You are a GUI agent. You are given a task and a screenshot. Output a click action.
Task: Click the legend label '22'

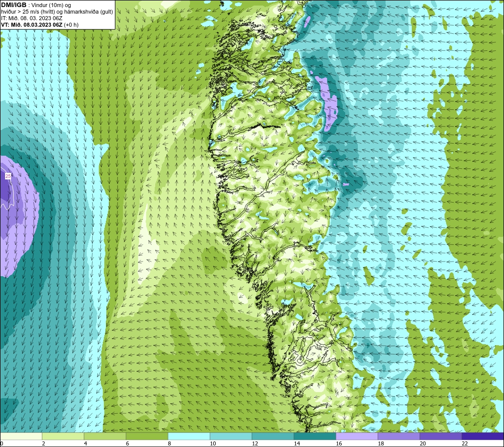click(x=465, y=443)
